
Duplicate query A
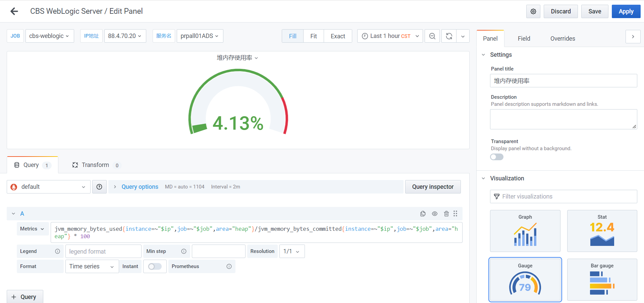[423, 214]
